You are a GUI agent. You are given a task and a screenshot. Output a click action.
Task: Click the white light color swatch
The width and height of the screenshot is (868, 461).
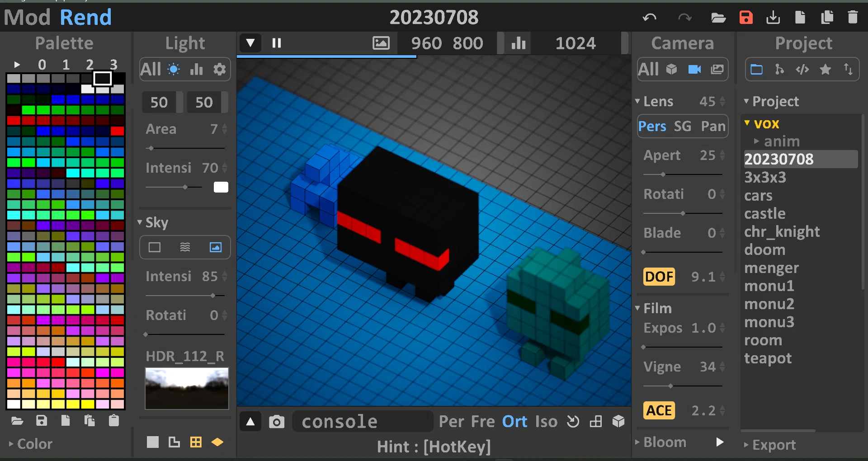tap(221, 187)
